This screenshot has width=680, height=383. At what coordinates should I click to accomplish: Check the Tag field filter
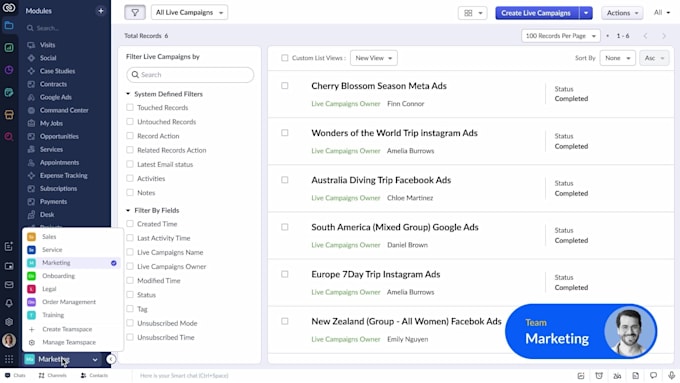tap(130, 309)
